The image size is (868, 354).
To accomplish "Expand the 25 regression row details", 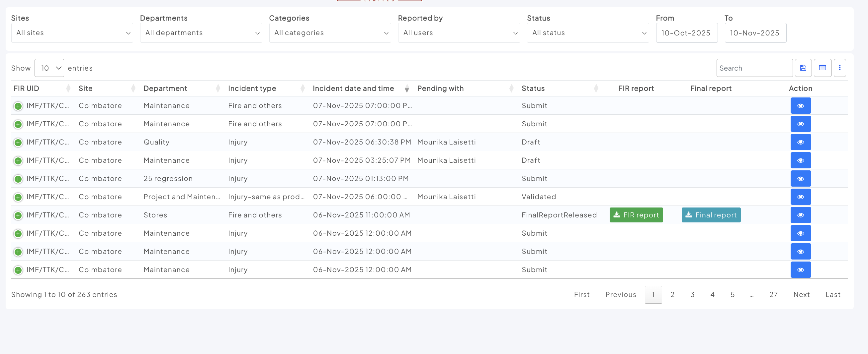I will (18, 179).
